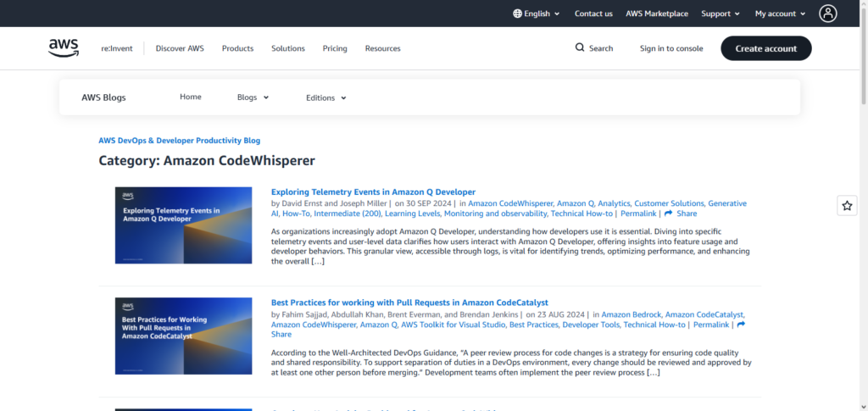This screenshot has width=868, height=411.
Task: Click AWS Toolkit for Visual Studio category
Action: click(453, 325)
